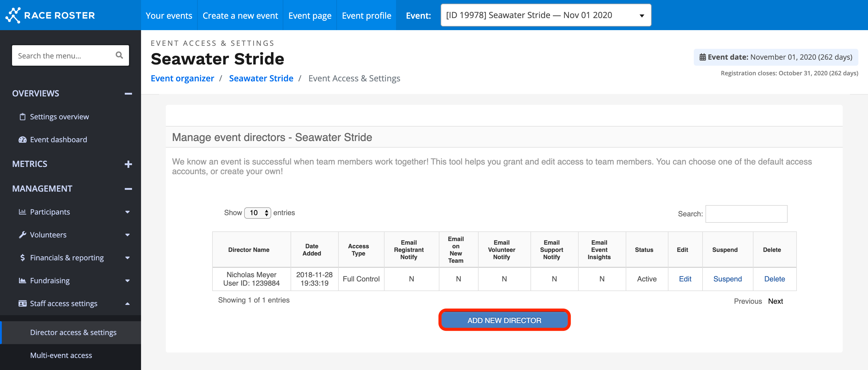The height and width of the screenshot is (370, 868).
Task: Click Edit link for Nicholas Meyer
Action: (685, 279)
